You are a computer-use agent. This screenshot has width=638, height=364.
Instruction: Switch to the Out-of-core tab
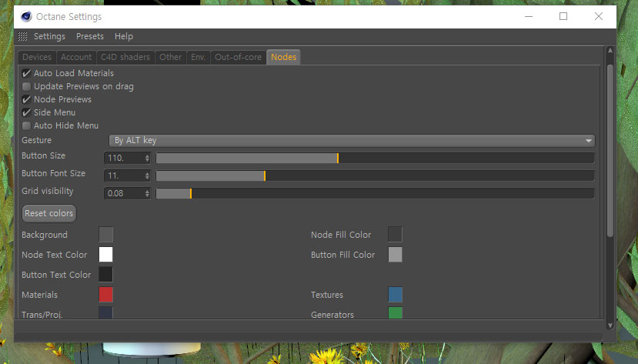(238, 57)
